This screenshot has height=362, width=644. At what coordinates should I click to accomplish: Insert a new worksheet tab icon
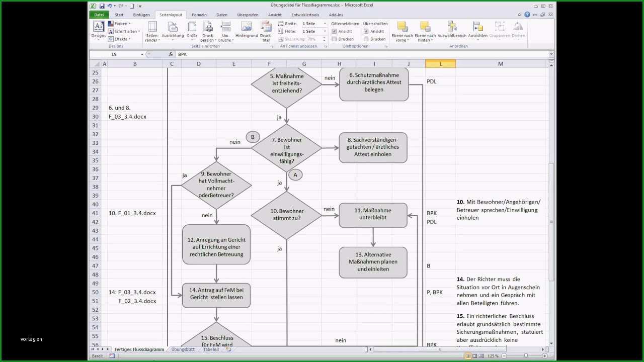[x=228, y=349]
